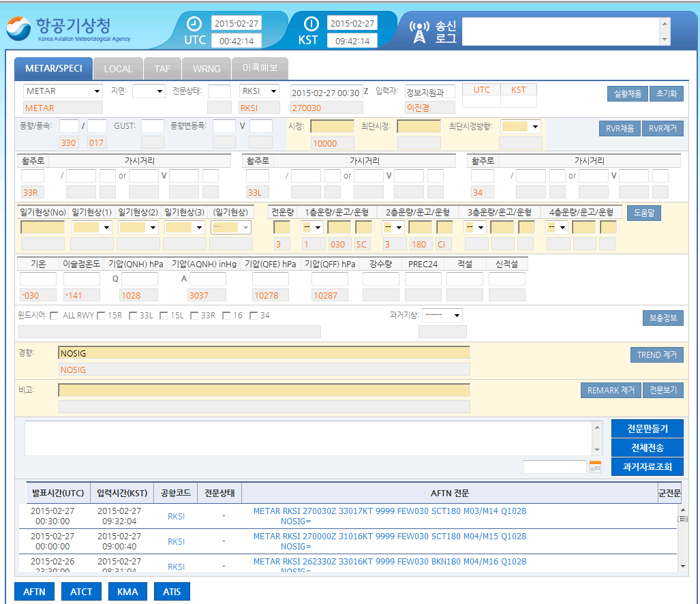Open the 1층운량 cloud amount dropdown
Image resolution: width=700 pixels, height=604 pixels.
(x=311, y=227)
